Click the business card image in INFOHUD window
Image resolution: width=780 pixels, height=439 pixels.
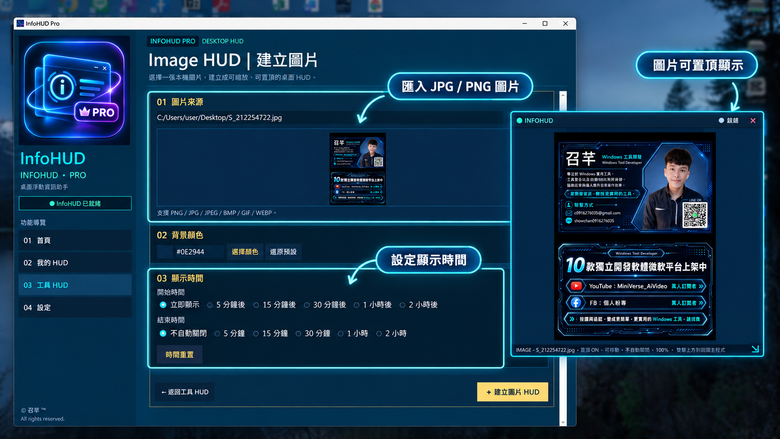(635, 237)
